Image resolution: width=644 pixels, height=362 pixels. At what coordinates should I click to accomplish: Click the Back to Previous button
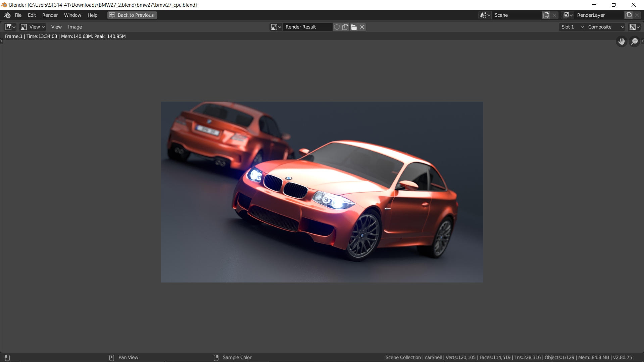coord(132,15)
